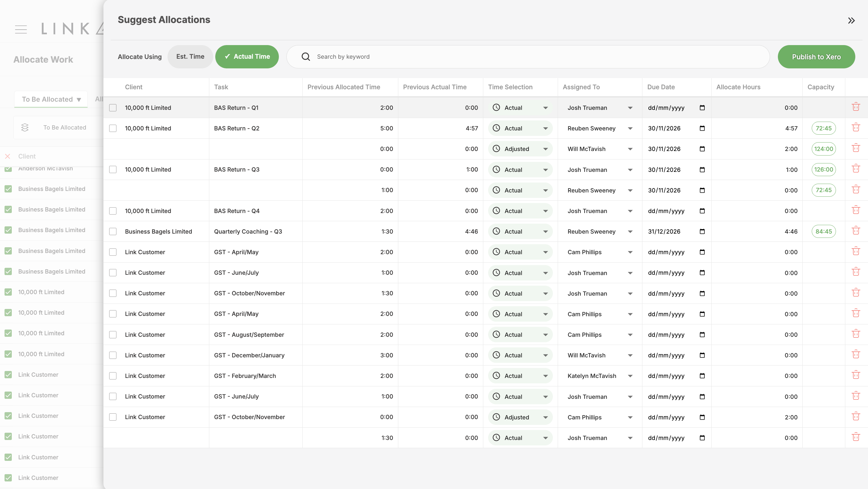Click the stacked layers icon beside To Be Allocated
This screenshot has height=489, width=868.
(25, 127)
